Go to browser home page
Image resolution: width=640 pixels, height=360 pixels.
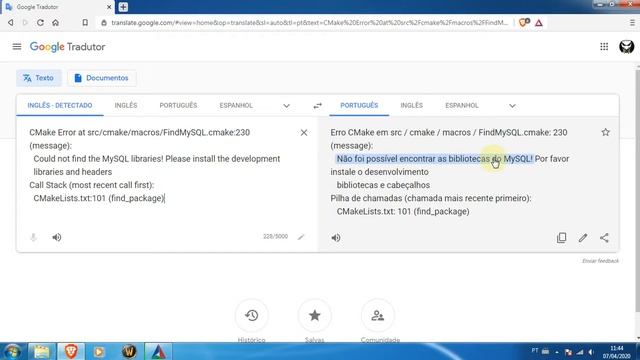coord(56,23)
